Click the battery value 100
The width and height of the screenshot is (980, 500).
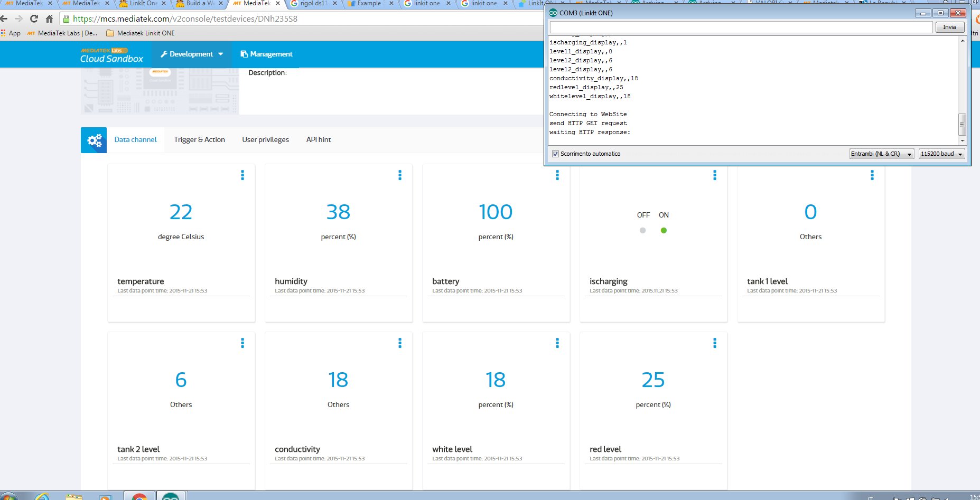(x=496, y=212)
